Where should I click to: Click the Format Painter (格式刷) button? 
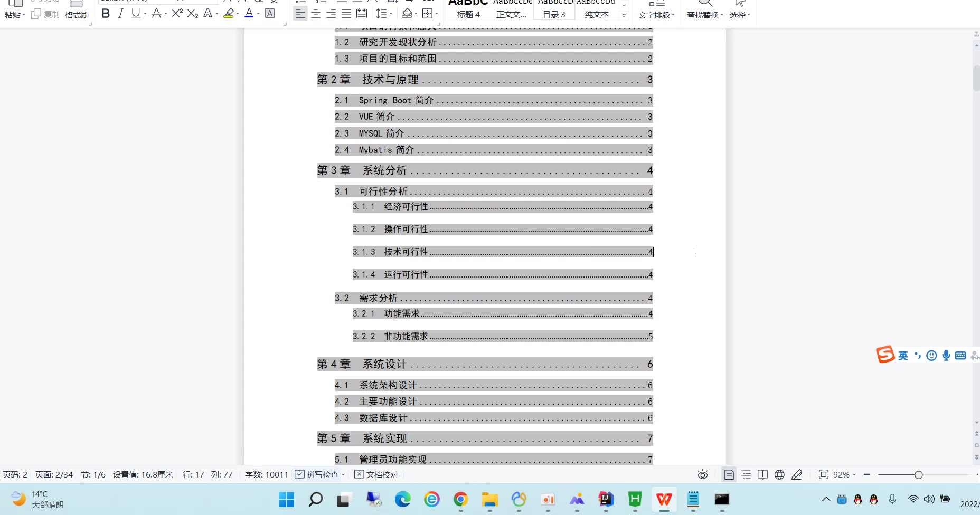77,11
